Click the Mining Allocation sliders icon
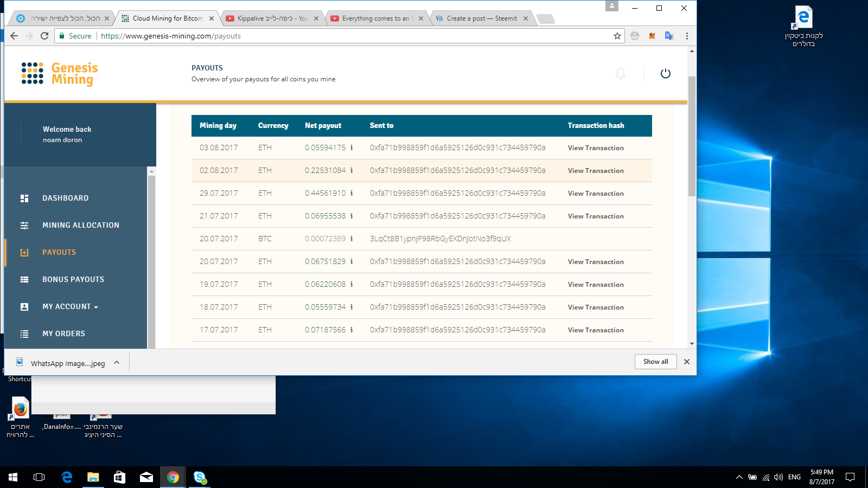Viewport: 868px width, 488px height. 24,226
